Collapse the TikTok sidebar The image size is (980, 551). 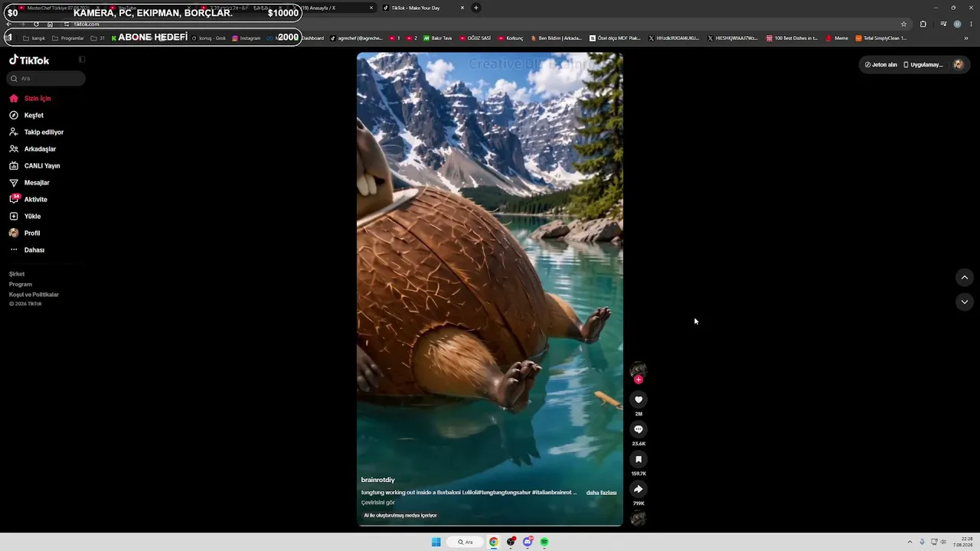point(82,60)
